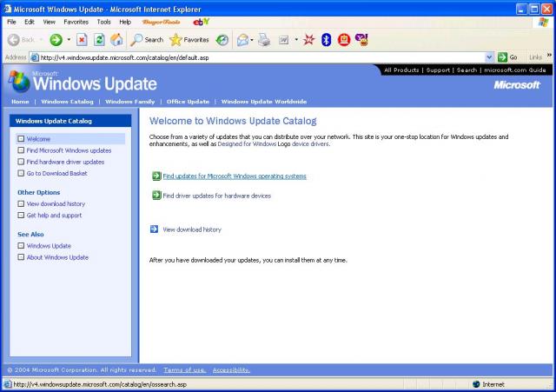Image resolution: width=556 pixels, height=392 pixels.
Task: Click box beside sidebar Windows Update
Action: pyautogui.click(x=21, y=245)
